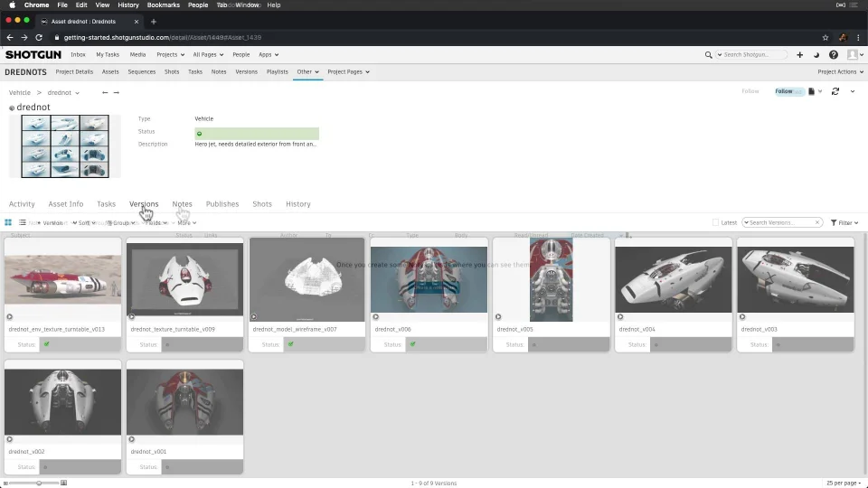Open the More options dropdown
Image resolution: width=868 pixels, height=488 pixels.
(x=187, y=222)
